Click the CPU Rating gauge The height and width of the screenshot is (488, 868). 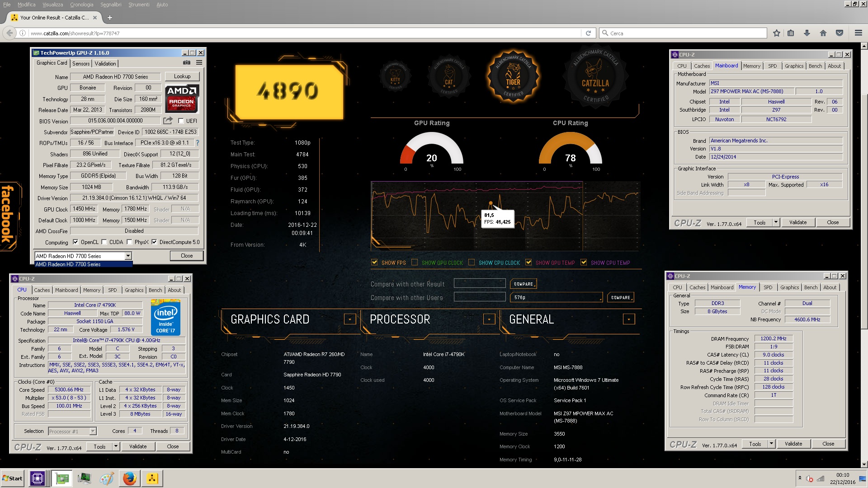[571, 149]
